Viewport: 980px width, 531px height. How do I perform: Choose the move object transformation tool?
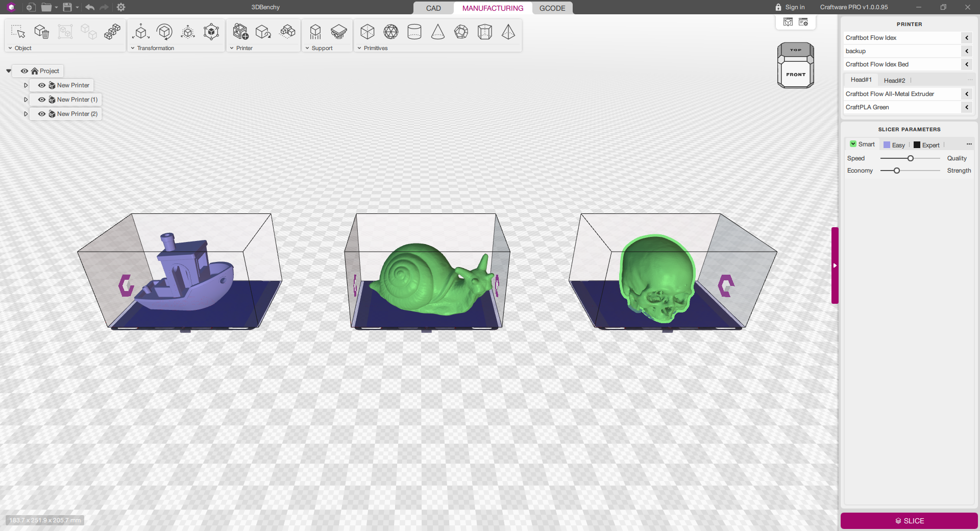pos(141,32)
